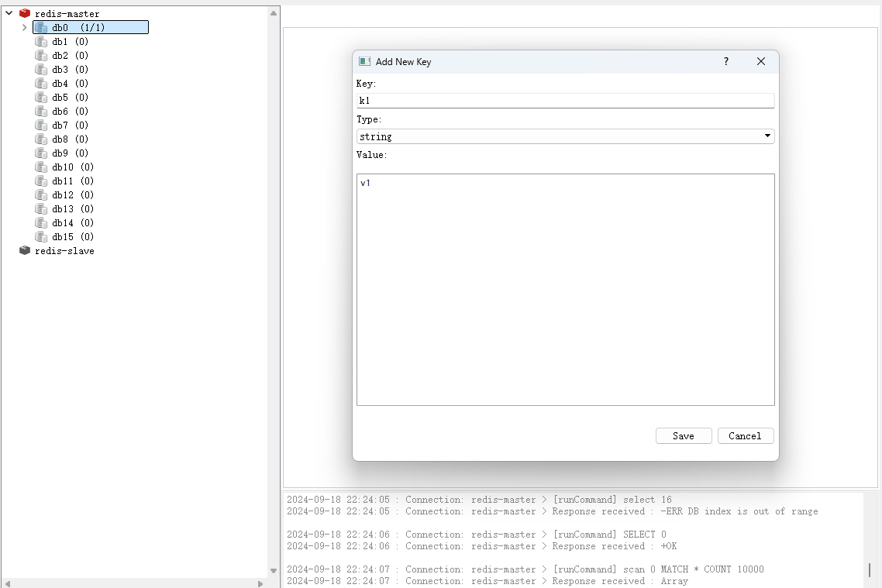
Task: Click log line 'scan 0 MATCH * COUNT 10000'
Action: (525, 569)
